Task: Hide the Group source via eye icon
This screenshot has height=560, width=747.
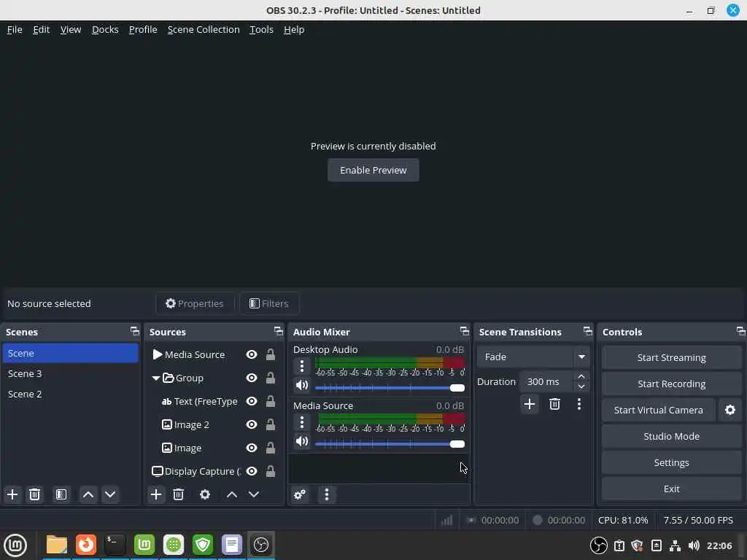Action: click(x=252, y=378)
